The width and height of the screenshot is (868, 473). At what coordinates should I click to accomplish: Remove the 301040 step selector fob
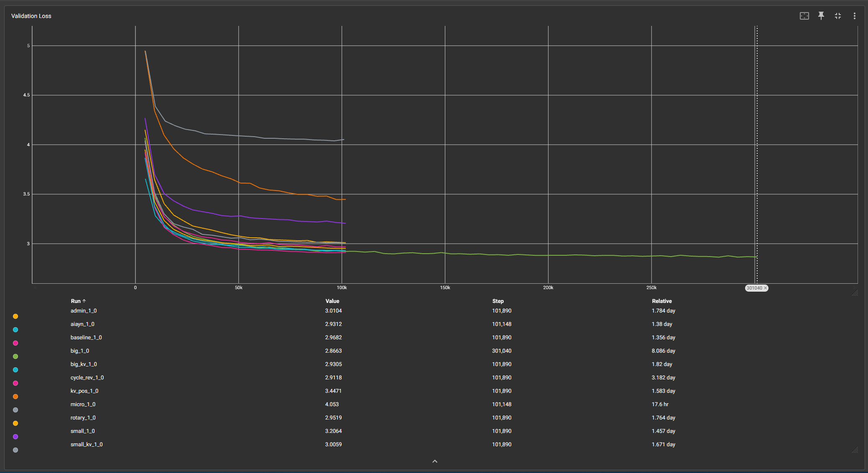pos(766,288)
